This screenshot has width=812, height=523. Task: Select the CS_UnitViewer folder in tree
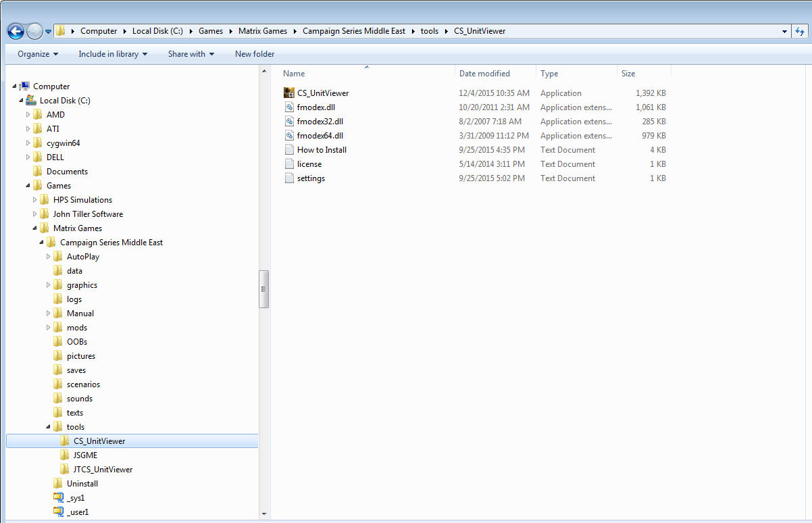pyautogui.click(x=132, y=441)
